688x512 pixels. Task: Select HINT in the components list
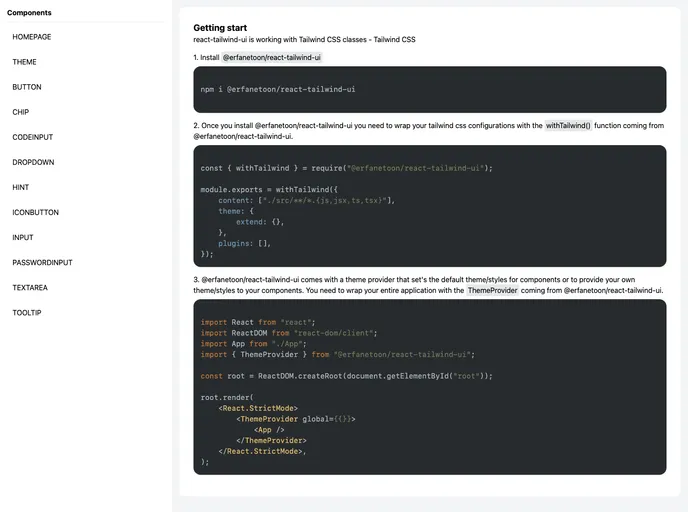click(x=21, y=187)
